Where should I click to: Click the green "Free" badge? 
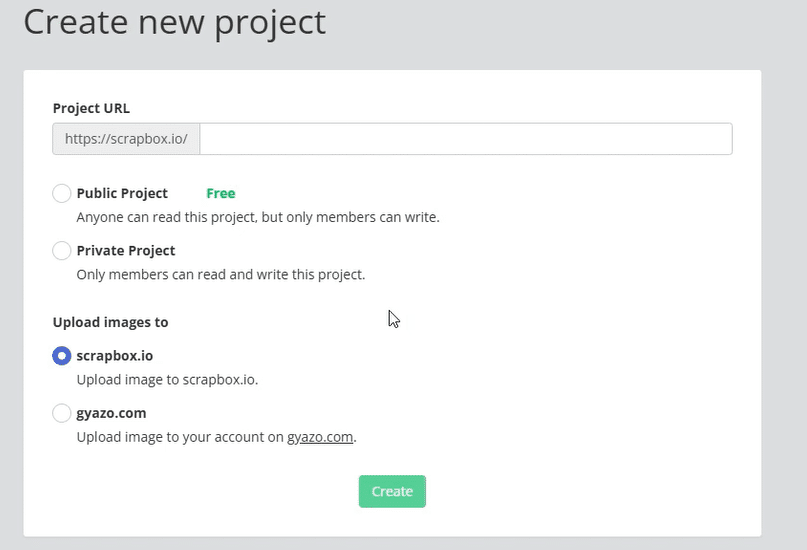[x=220, y=194]
